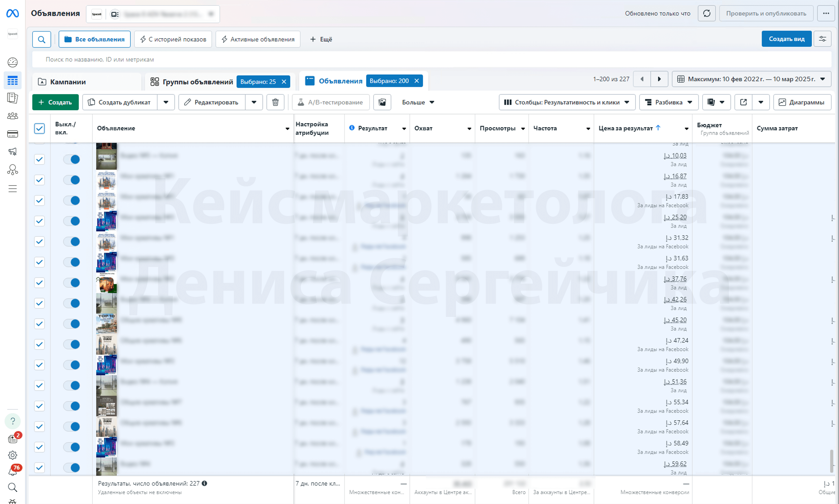Click the Meta logo icon
The image size is (839, 504).
[13, 13]
